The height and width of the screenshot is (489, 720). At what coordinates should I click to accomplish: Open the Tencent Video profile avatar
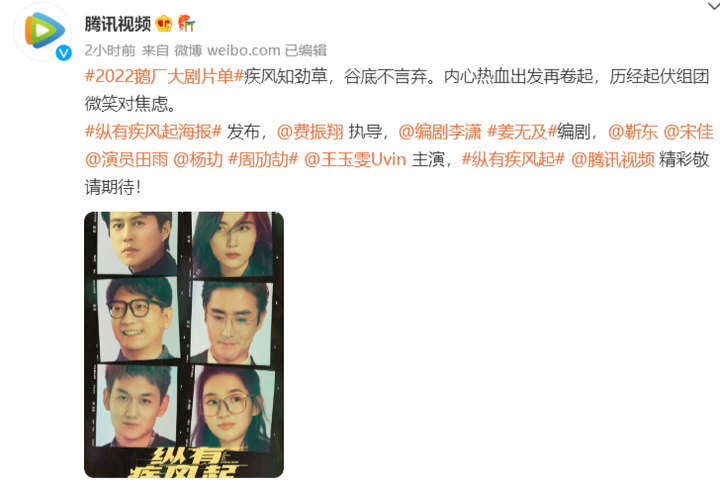[x=43, y=31]
